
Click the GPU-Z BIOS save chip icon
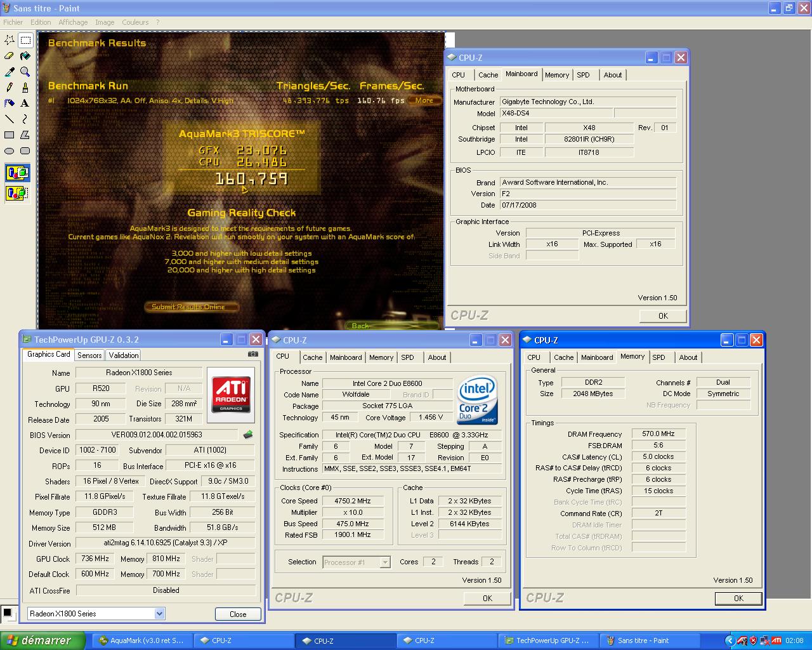[248, 435]
